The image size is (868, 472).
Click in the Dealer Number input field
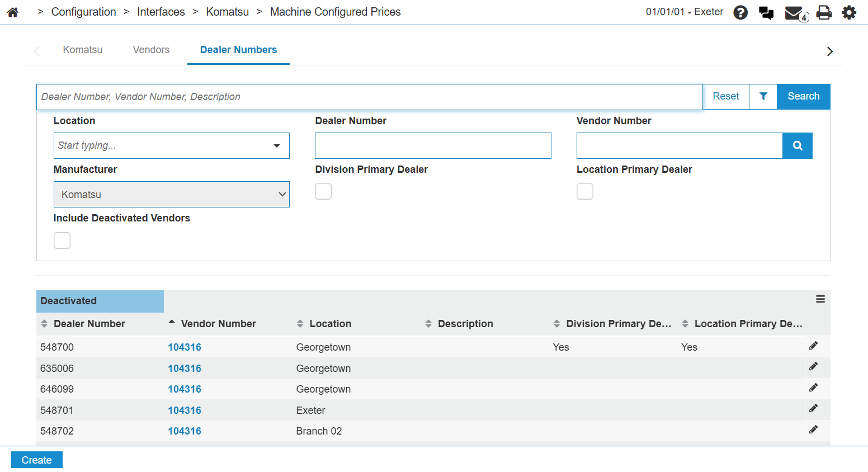pos(433,145)
